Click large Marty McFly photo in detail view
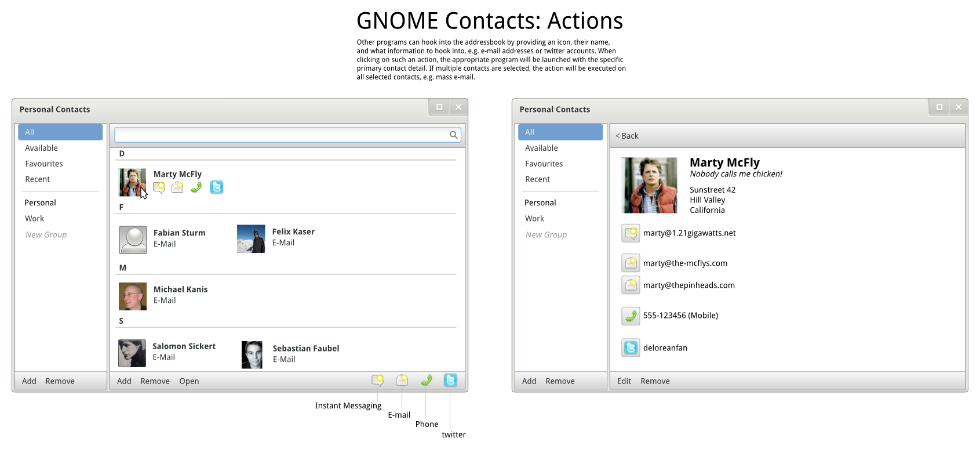 pos(649,185)
